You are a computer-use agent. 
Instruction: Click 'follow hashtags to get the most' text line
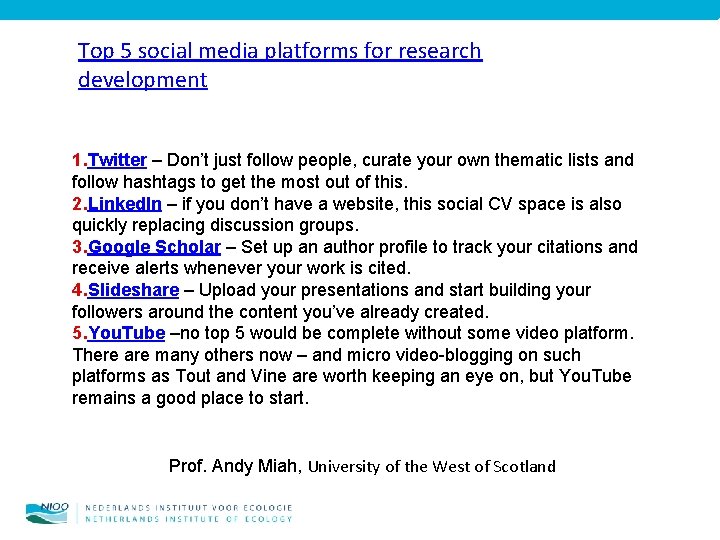pos(240,182)
